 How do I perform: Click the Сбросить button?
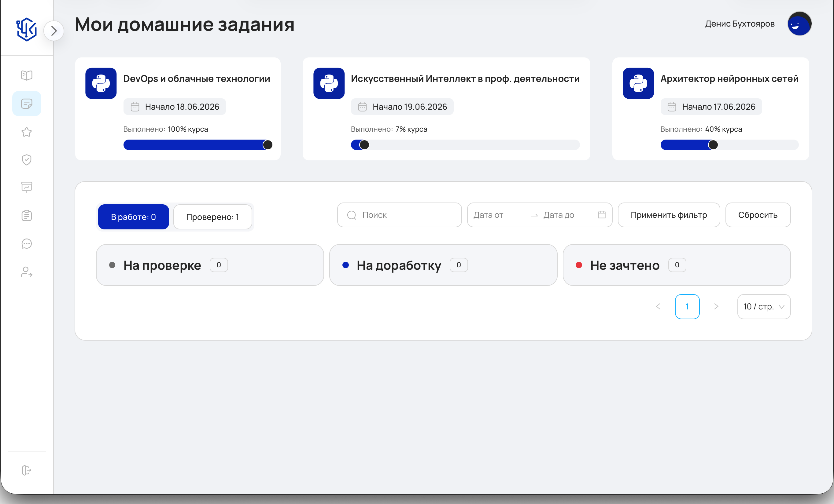click(x=758, y=215)
